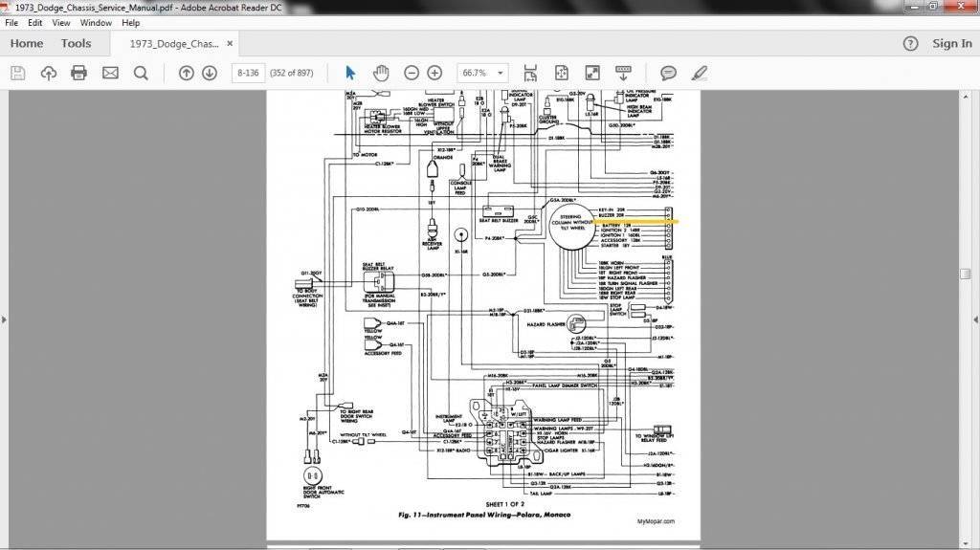The image size is (980, 550).
Task: Print the document
Action: pos(79,73)
